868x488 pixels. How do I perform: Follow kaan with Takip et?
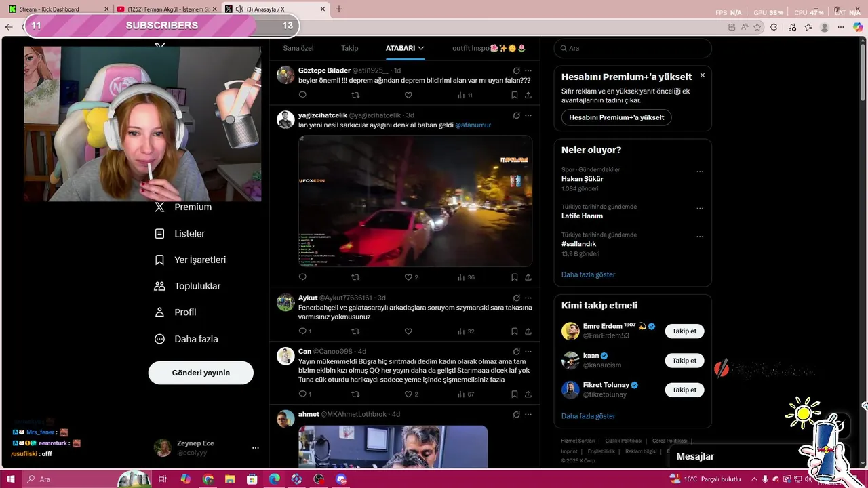tap(684, 361)
